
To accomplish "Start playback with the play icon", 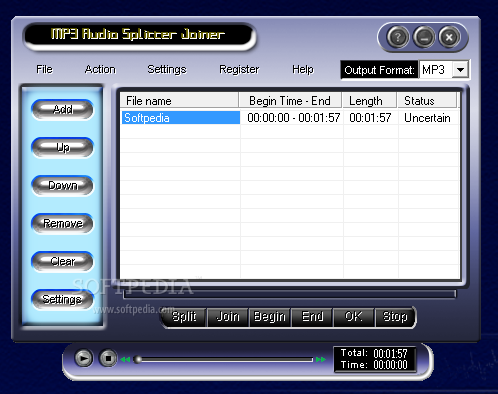I will (83, 358).
